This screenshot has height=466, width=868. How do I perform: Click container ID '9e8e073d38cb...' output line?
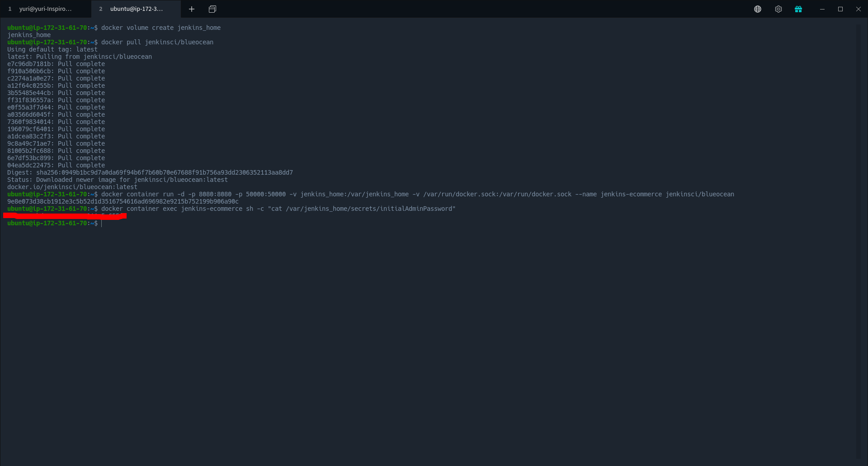[123, 201]
